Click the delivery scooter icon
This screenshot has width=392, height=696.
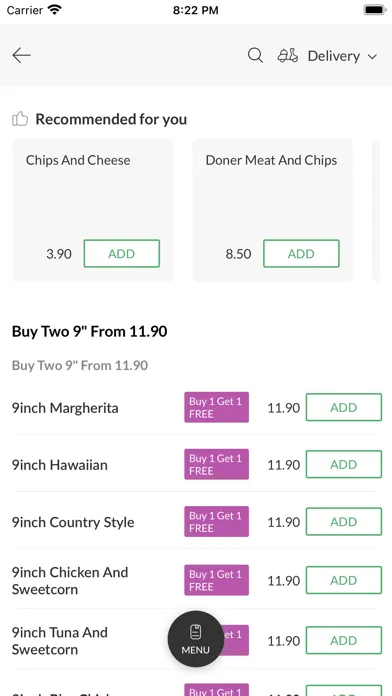tap(288, 55)
